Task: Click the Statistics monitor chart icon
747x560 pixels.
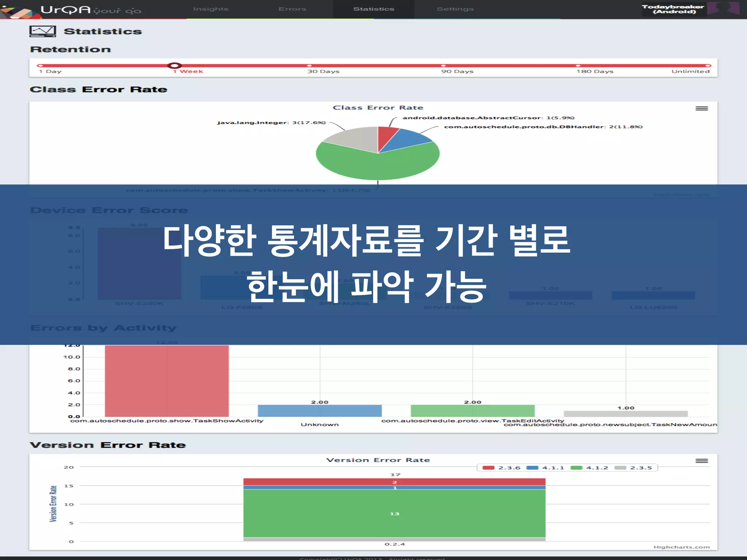Action: click(x=43, y=31)
